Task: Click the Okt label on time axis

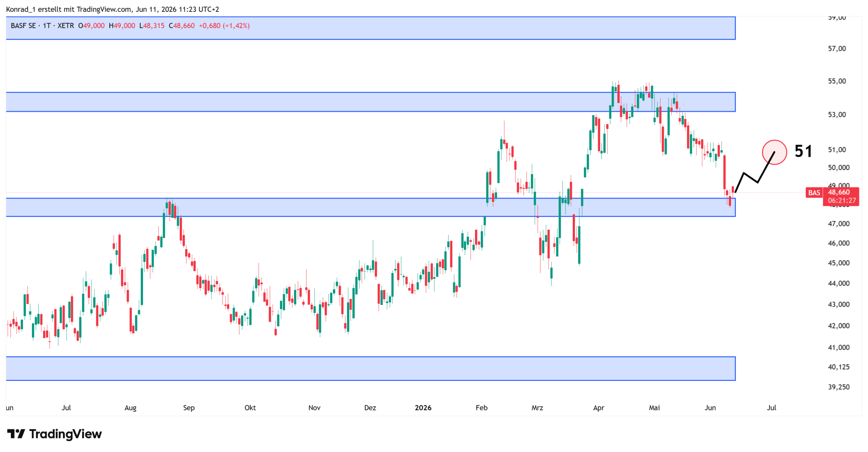Action: coord(250,408)
